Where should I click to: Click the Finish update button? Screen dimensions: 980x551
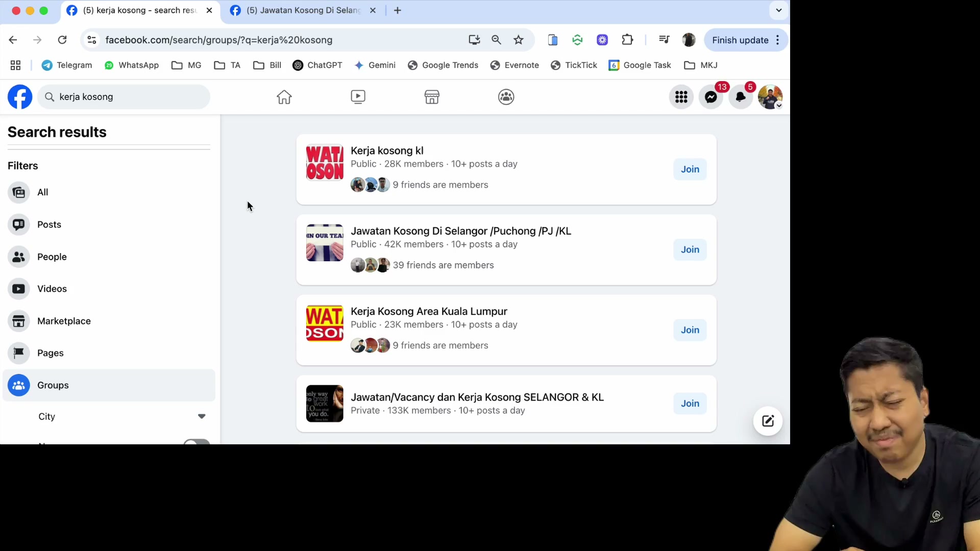coord(745,40)
